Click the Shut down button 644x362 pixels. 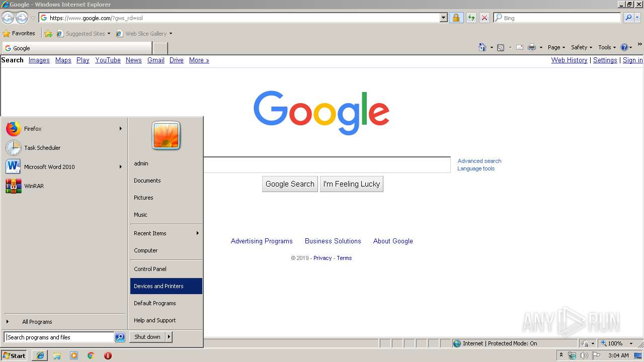[147, 337]
